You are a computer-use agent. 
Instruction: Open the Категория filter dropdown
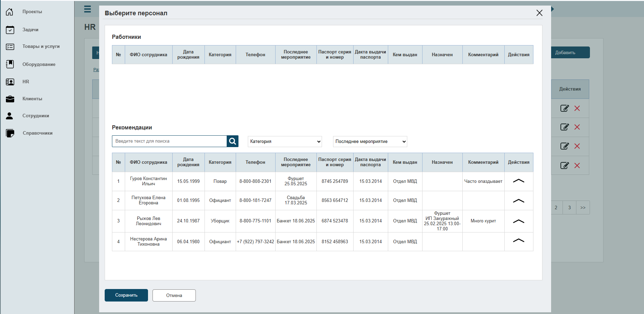point(285,142)
